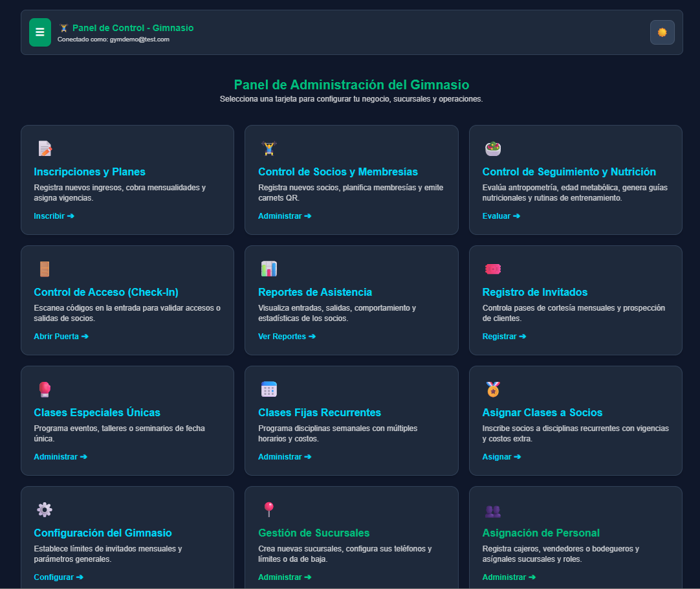Select the Clases Fijas Recurrentes title
This screenshot has width=700, height=589.
point(320,412)
